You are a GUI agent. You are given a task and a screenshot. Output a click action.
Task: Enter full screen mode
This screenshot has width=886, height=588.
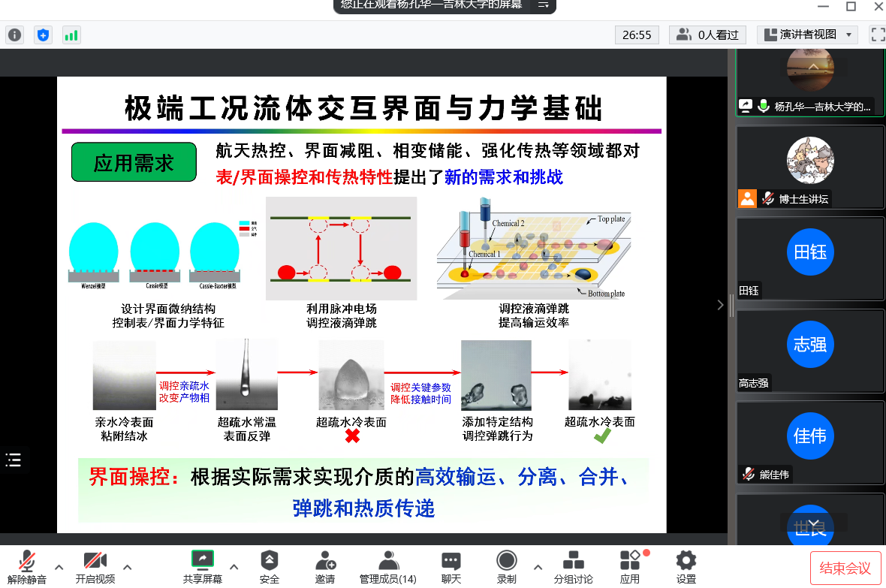tap(877, 35)
